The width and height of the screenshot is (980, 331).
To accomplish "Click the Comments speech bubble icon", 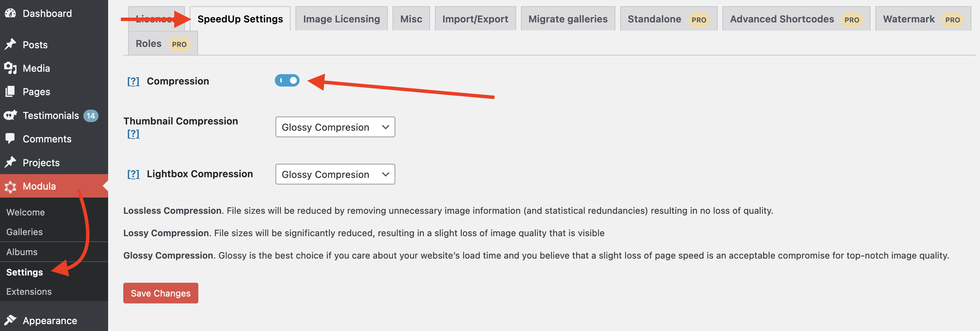I will pyautogui.click(x=10, y=139).
